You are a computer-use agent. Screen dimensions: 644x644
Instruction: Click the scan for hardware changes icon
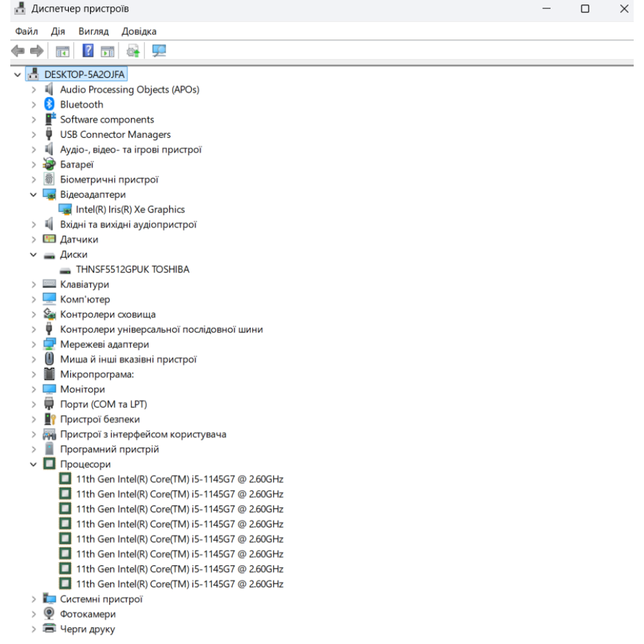(x=157, y=51)
